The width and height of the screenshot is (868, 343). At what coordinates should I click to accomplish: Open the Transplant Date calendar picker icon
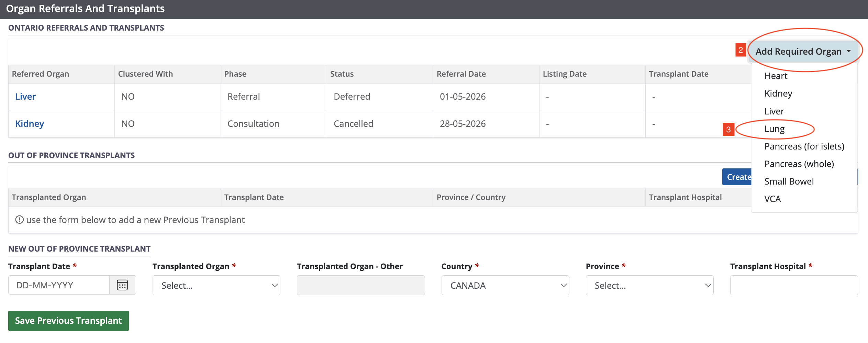(122, 285)
